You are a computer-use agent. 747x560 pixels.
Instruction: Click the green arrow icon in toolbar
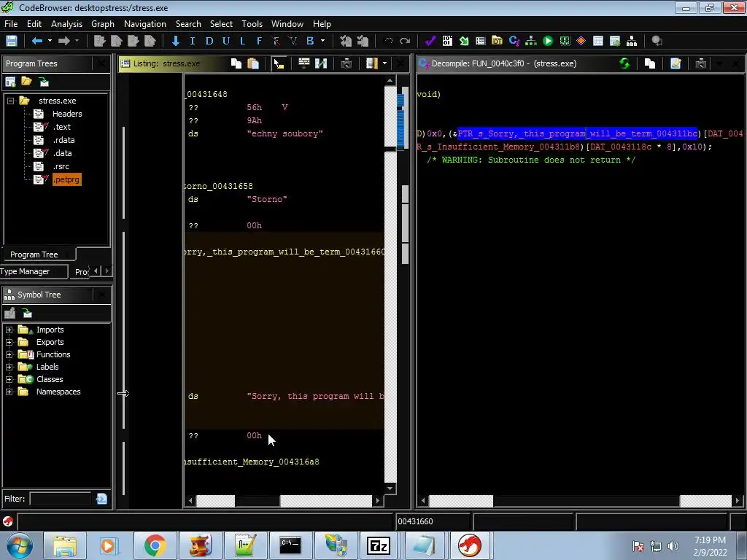pos(463,41)
